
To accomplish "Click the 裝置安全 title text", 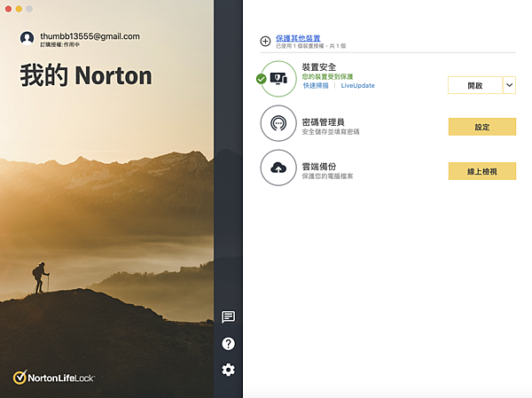I will (x=319, y=67).
